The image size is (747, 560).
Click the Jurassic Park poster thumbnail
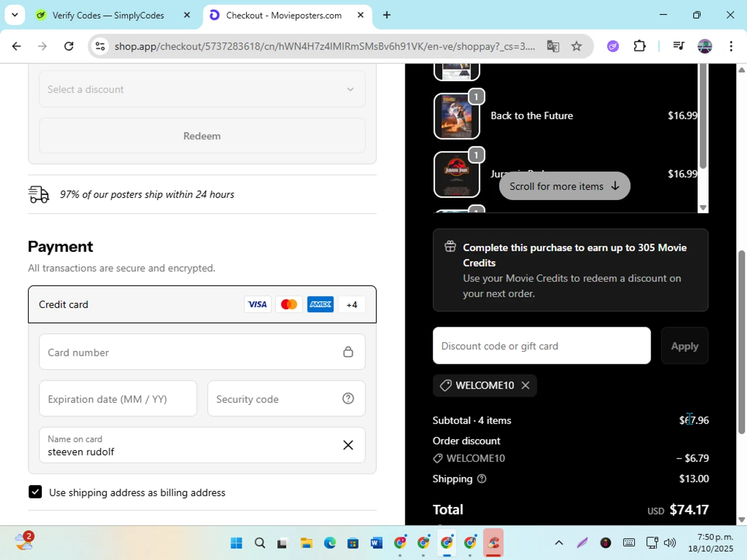click(x=457, y=174)
